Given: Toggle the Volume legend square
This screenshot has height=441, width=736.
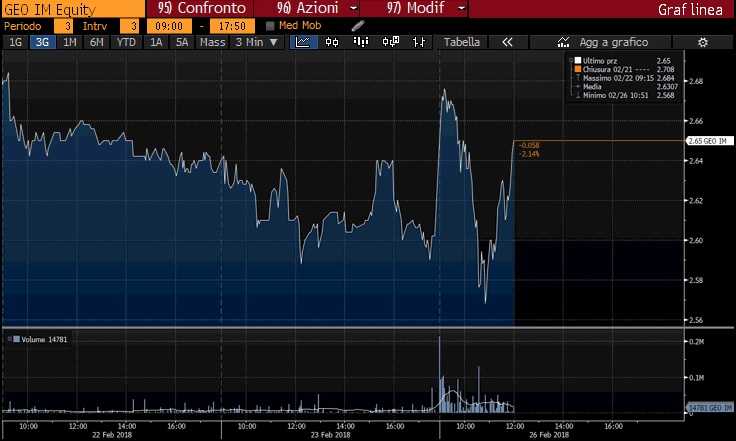Looking at the screenshot, I should tap(16, 339).
